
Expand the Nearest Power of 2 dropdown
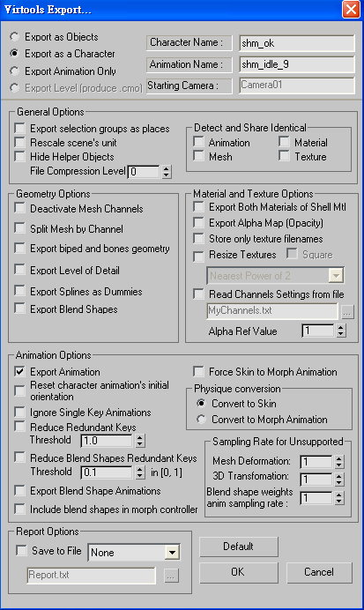point(335,276)
